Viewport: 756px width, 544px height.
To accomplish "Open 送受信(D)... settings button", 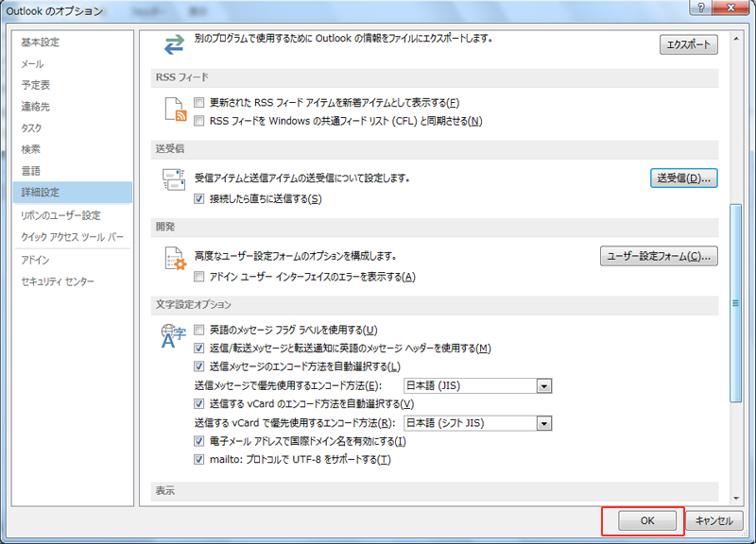I will [683, 178].
